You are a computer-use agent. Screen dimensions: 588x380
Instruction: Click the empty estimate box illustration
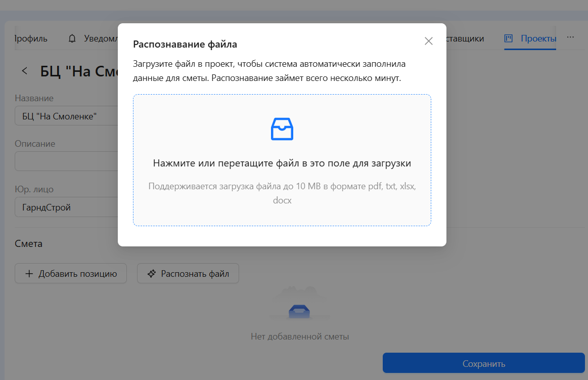click(299, 304)
